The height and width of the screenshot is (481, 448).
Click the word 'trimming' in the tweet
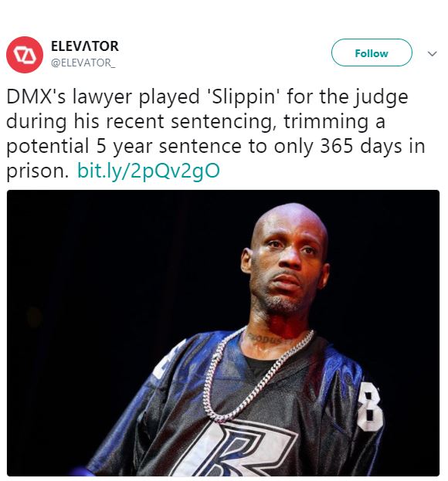point(326,122)
